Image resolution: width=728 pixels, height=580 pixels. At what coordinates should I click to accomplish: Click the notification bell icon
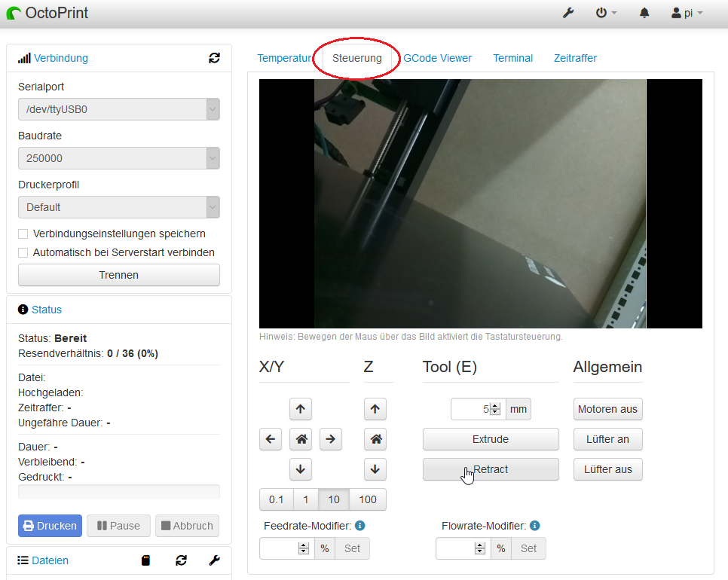click(644, 13)
